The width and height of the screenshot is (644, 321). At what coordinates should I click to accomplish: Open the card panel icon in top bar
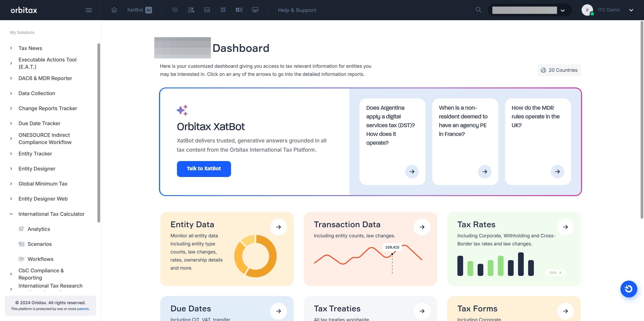point(207,10)
